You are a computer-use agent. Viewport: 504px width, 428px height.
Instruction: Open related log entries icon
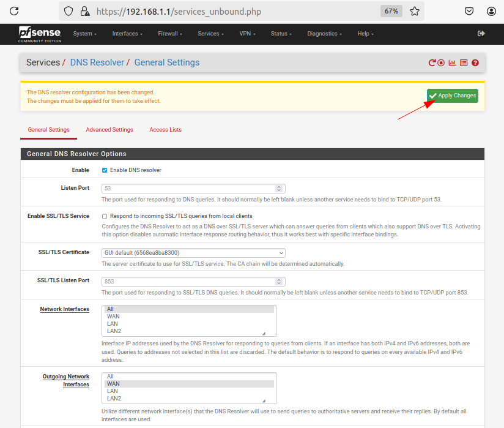(463, 62)
